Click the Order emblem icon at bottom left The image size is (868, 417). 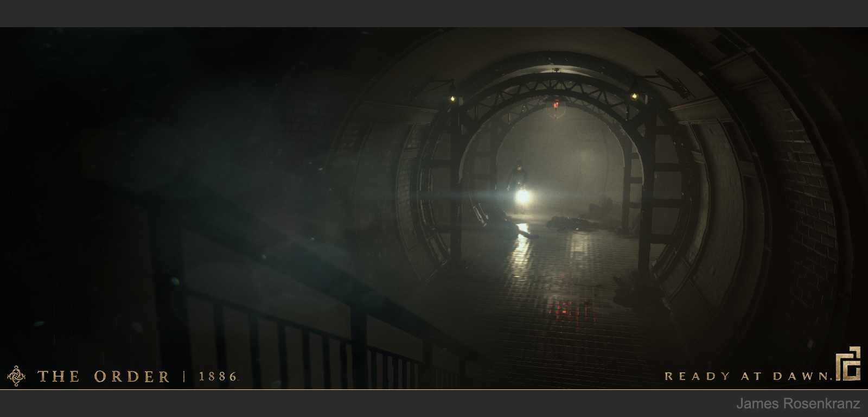pos(16,376)
